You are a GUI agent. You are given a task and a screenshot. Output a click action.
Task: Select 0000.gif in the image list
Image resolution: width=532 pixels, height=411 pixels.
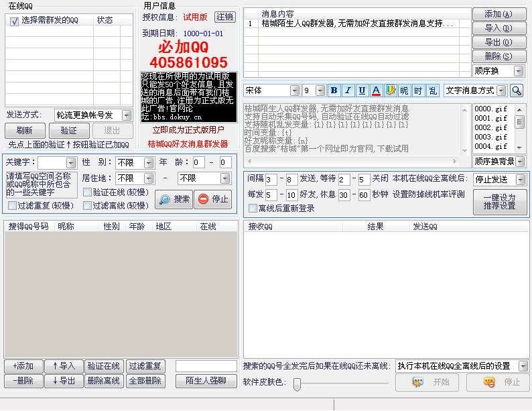pos(490,109)
